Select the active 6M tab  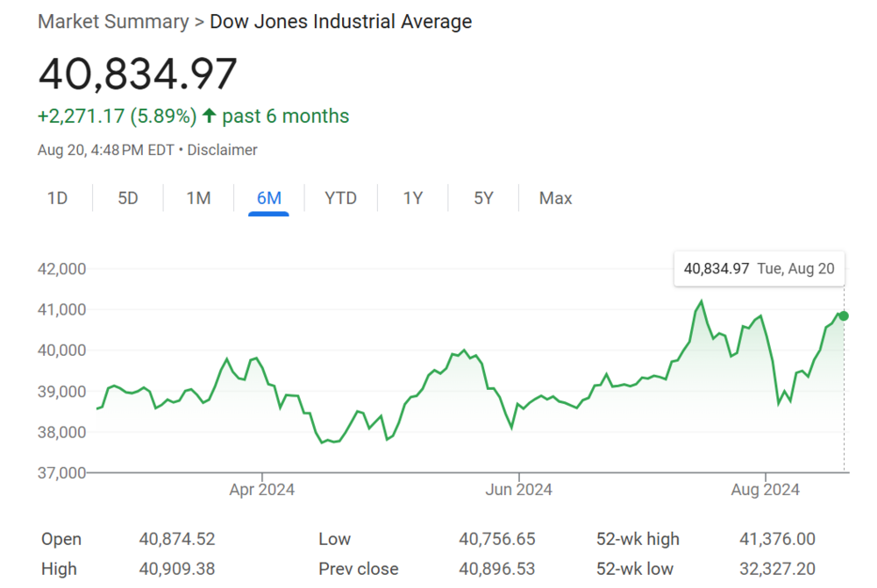268,198
